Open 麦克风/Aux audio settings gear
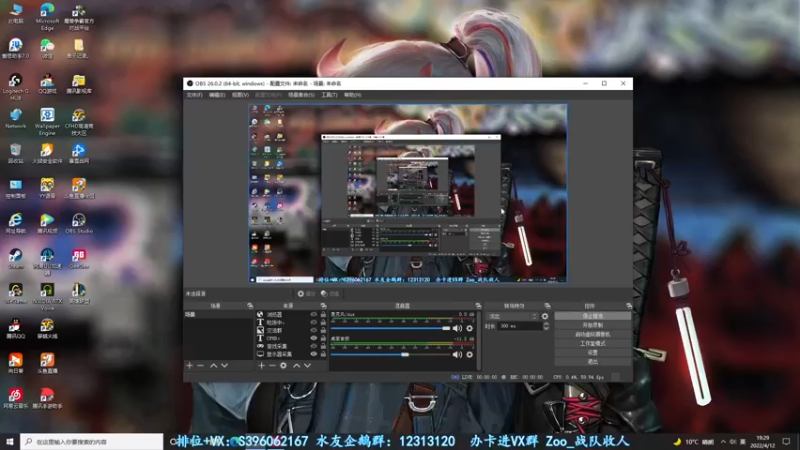Screen dimensions: 800x450 pyautogui.click(x=469, y=329)
